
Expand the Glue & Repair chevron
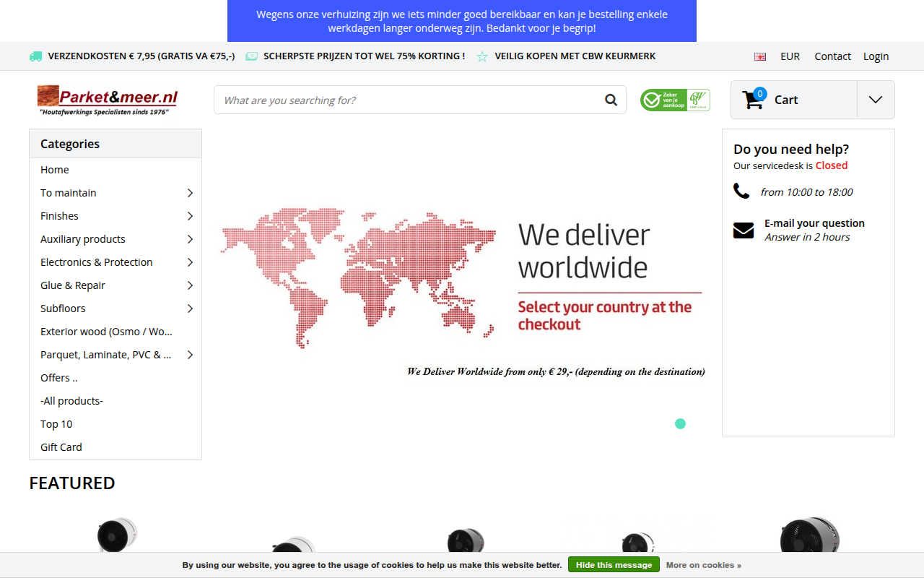pyautogui.click(x=190, y=285)
